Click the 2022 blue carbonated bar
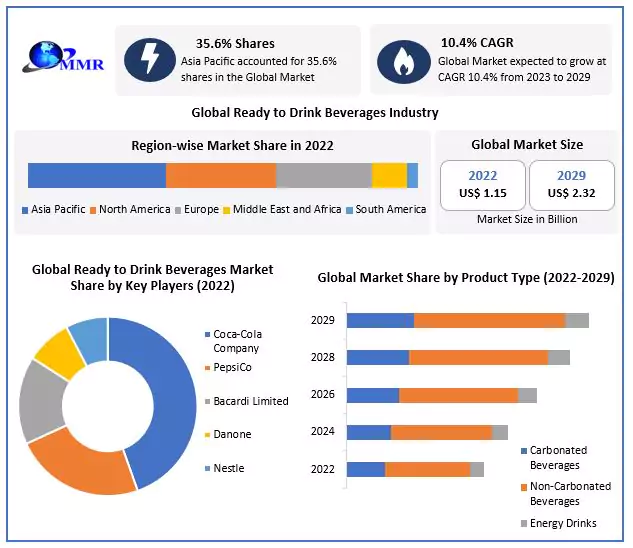The height and width of the screenshot is (548, 633). coord(365,469)
